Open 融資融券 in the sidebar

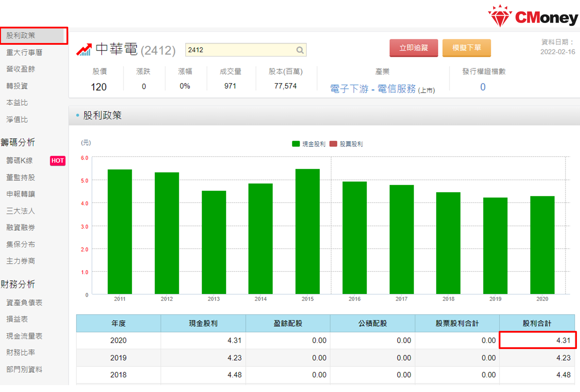(x=21, y=227)
